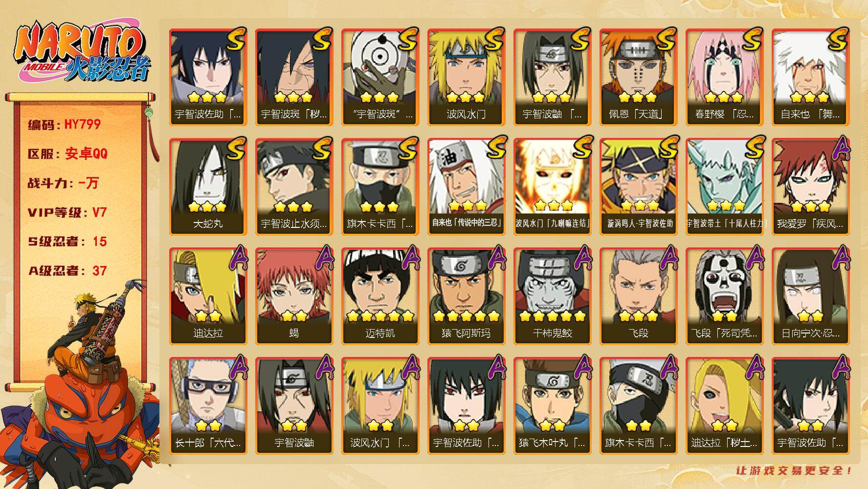Click the S级忍者 15 count label
This screenshot has height=489, width=868.
(x=67, y=242)
